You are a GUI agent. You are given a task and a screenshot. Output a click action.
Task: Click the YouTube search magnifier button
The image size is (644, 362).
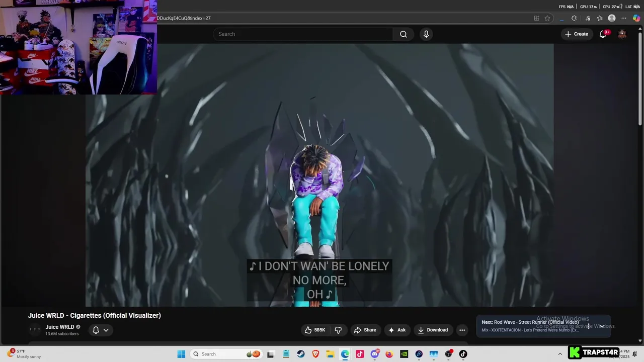404,34
